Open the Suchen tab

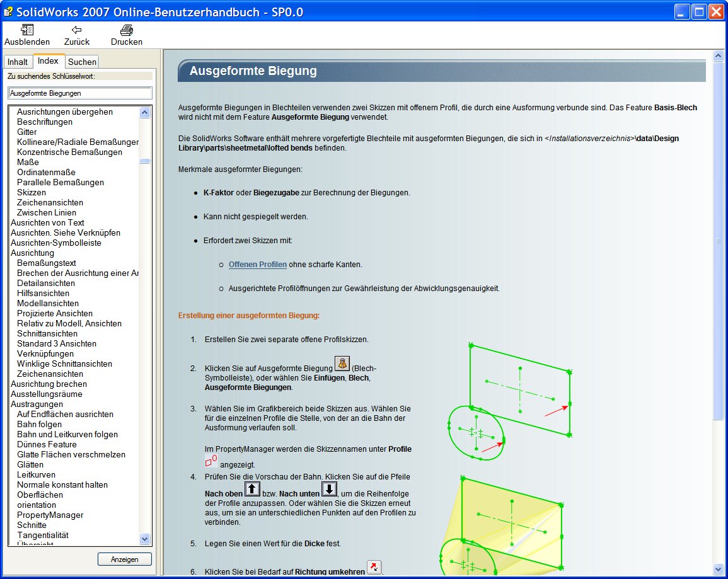click(x=82, y=62)
